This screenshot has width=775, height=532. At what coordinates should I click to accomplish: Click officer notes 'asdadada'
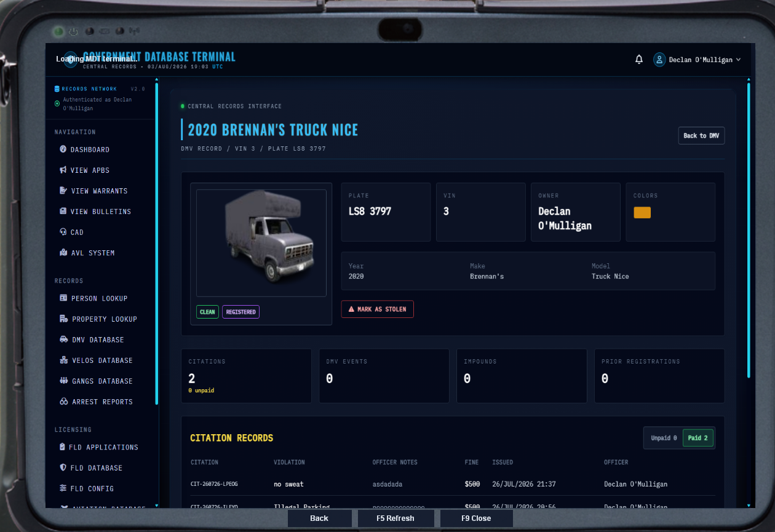387,484
